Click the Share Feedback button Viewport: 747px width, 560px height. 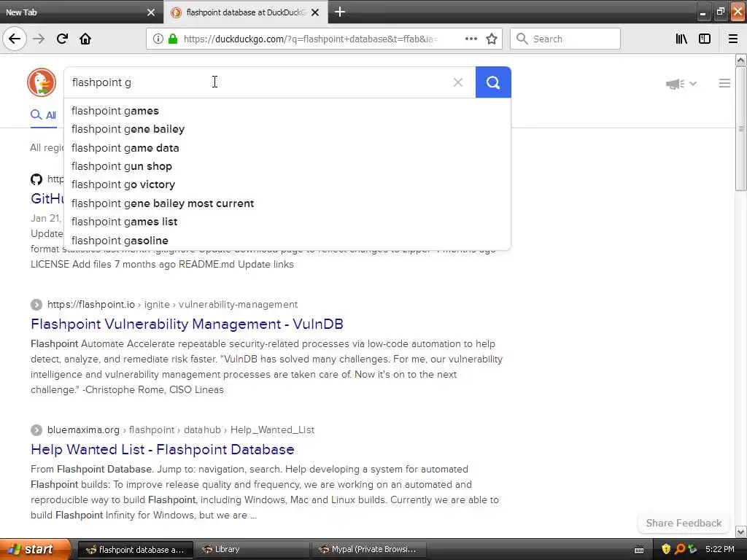point(684,523)
